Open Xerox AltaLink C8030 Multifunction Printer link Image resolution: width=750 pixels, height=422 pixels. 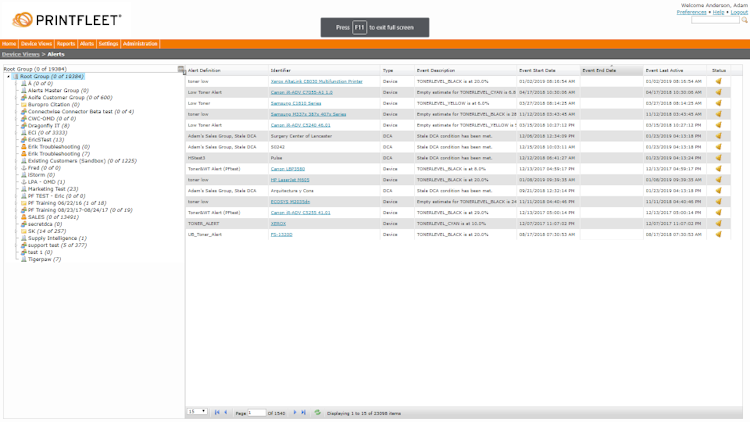coord(317,81)
